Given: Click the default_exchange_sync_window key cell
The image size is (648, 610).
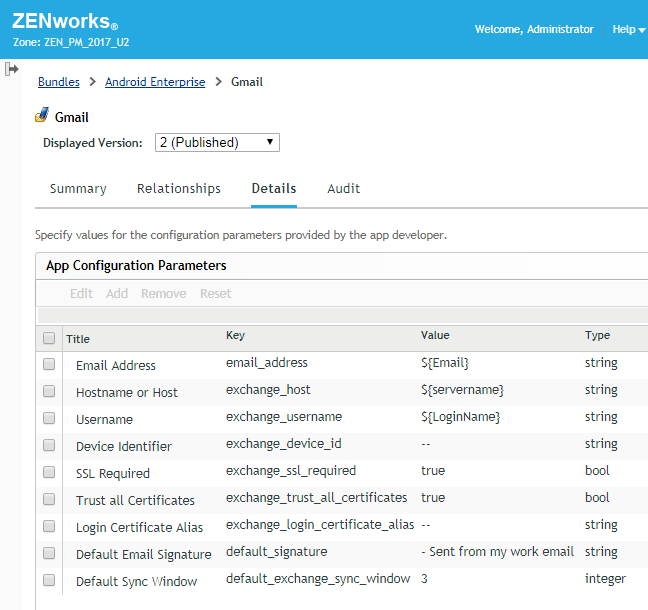Looking at the screenshot, I should tap(318, 579).
